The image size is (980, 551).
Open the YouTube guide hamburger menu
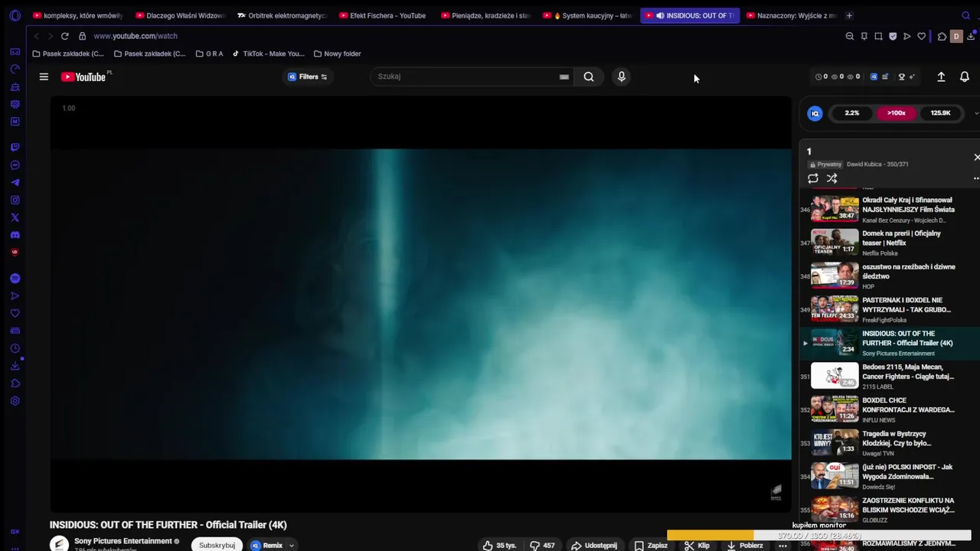(44, 77)
